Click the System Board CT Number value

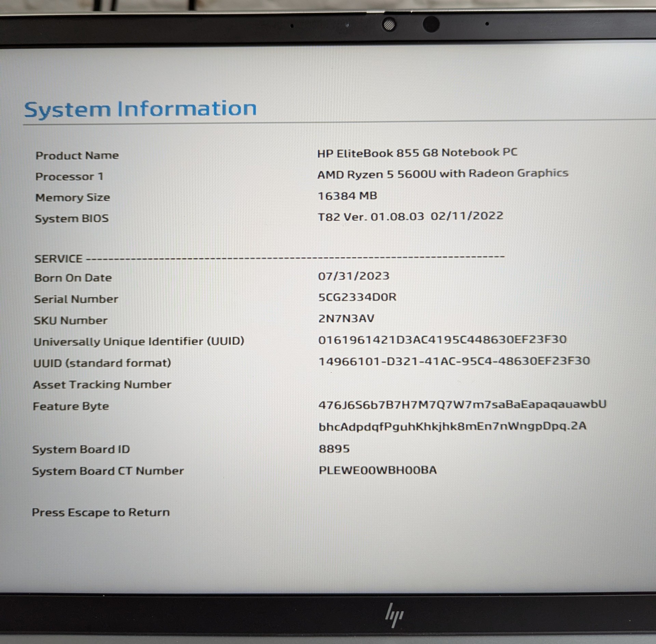378,470
